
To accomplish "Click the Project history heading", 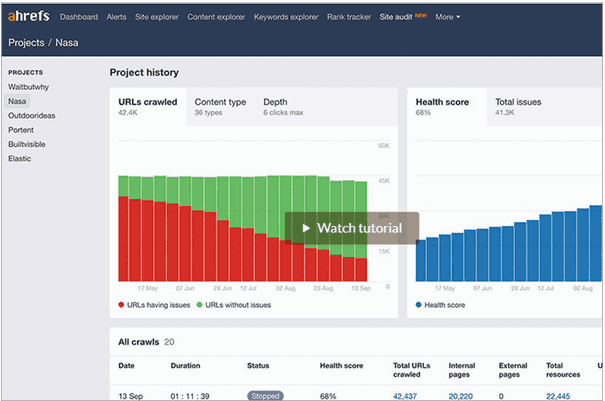I will pos(144,72).
